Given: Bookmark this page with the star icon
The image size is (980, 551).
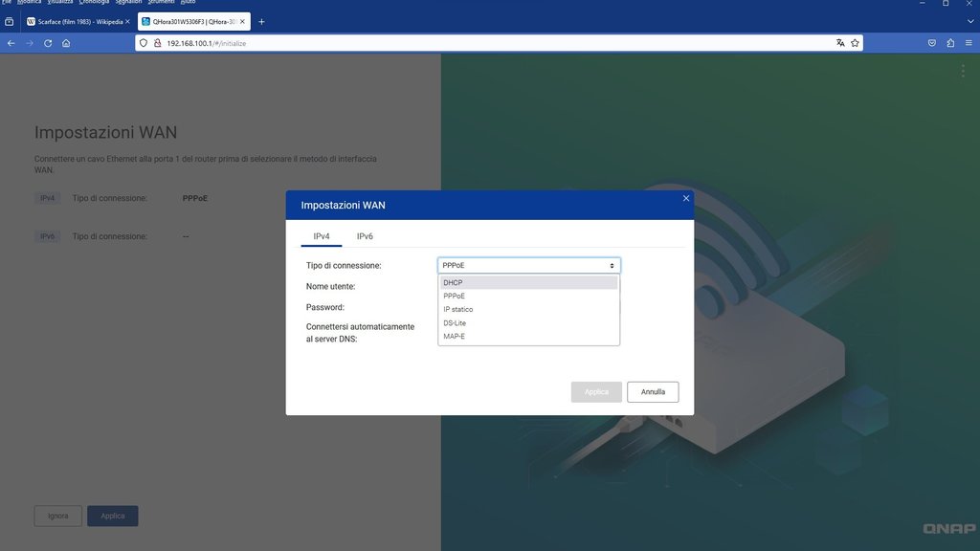Looking at the screenshot, I should (x=855, y=43).
